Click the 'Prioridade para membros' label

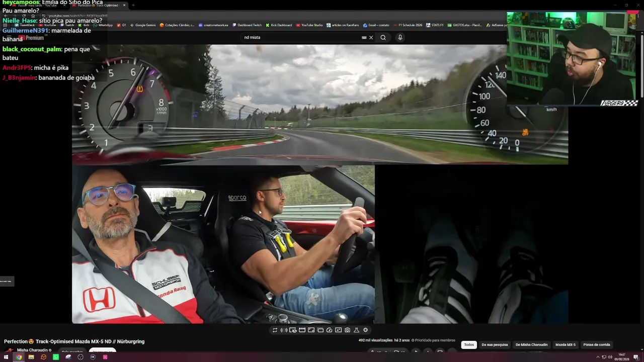tap(433, 340)
